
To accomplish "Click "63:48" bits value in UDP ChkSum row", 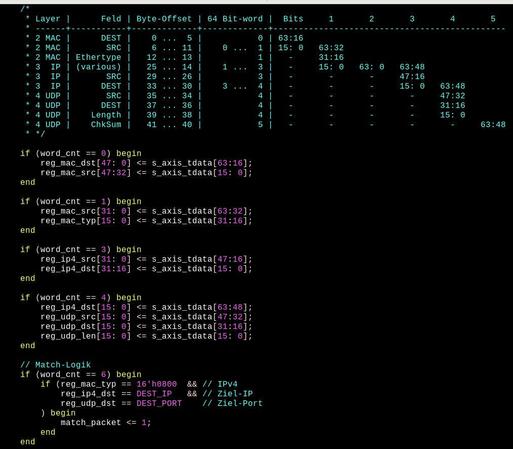I will 493,125.
